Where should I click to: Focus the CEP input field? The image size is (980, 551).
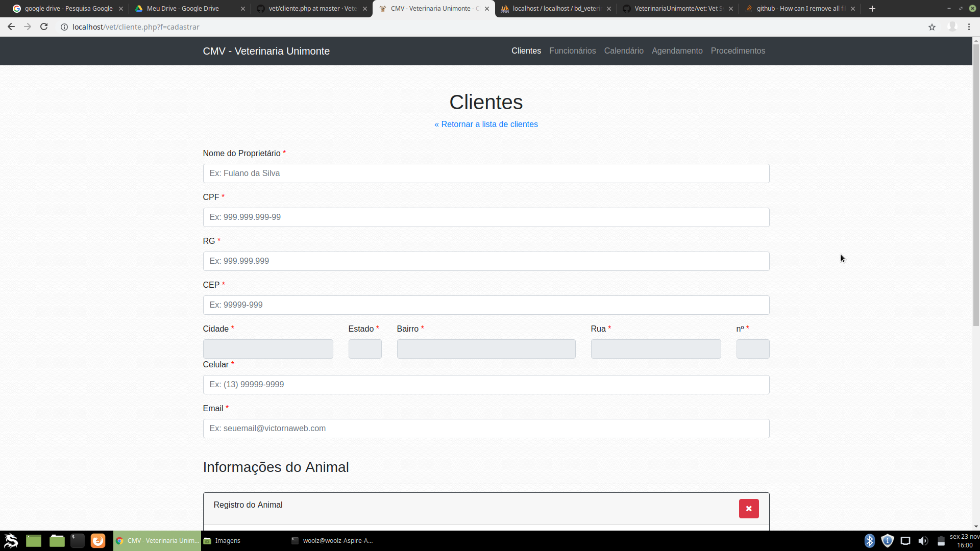(x=486, y=305)
